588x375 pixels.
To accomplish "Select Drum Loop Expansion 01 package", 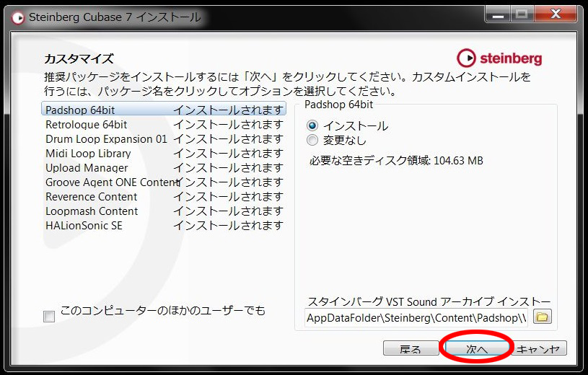I will pos(164,139).
